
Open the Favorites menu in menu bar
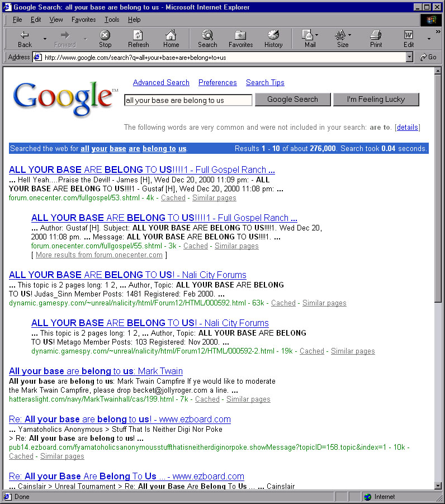(x=83, y=20)
